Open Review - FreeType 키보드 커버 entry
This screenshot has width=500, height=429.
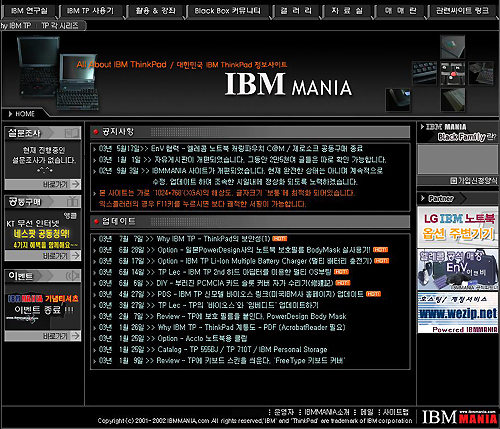(x=251, y=360)
